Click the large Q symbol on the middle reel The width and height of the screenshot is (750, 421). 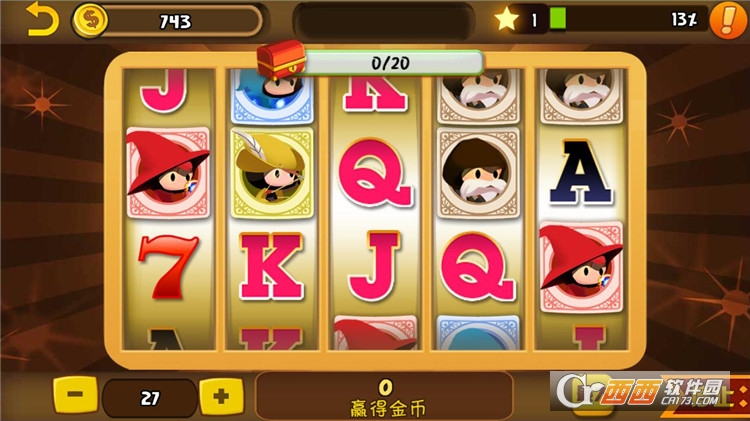tap(375, 173)
